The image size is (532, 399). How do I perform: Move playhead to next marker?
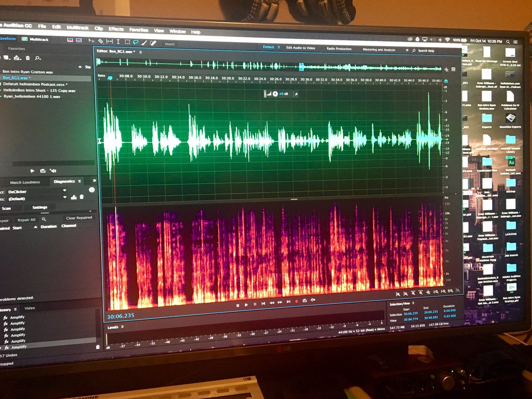288,302
